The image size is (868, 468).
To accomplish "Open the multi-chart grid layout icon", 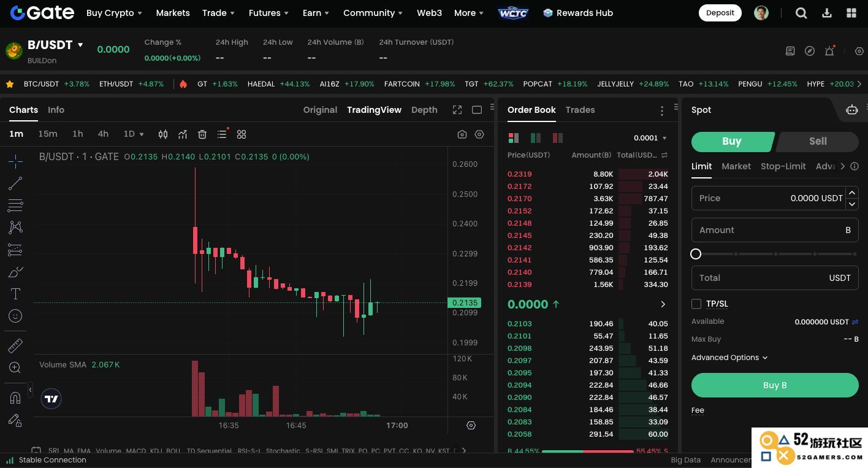I will (x=242, y=134).
